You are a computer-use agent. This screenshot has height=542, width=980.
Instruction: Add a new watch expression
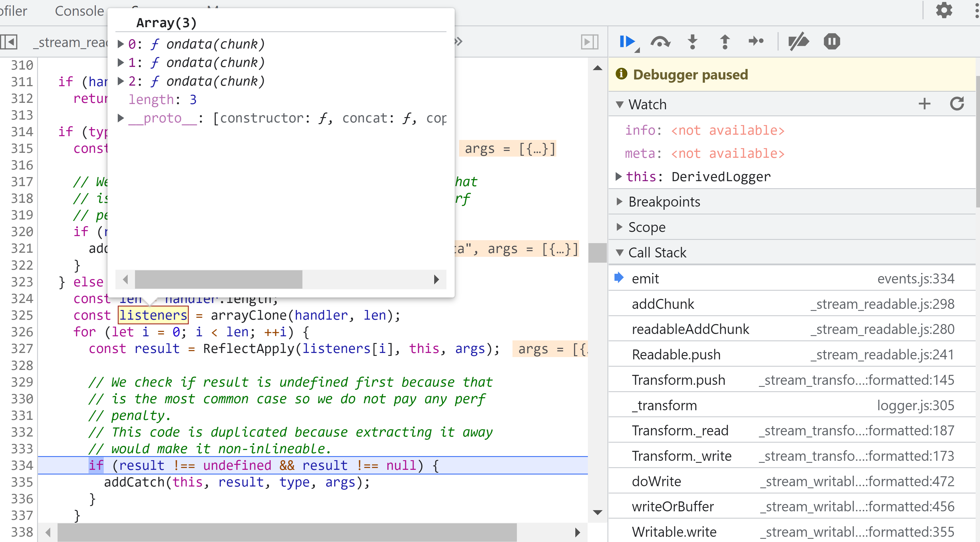924,104
